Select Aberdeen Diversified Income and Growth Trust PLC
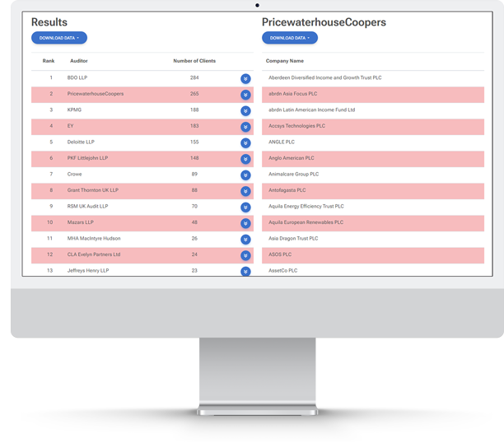The height and width of the screenshot is (443, 504). (373, 78)
